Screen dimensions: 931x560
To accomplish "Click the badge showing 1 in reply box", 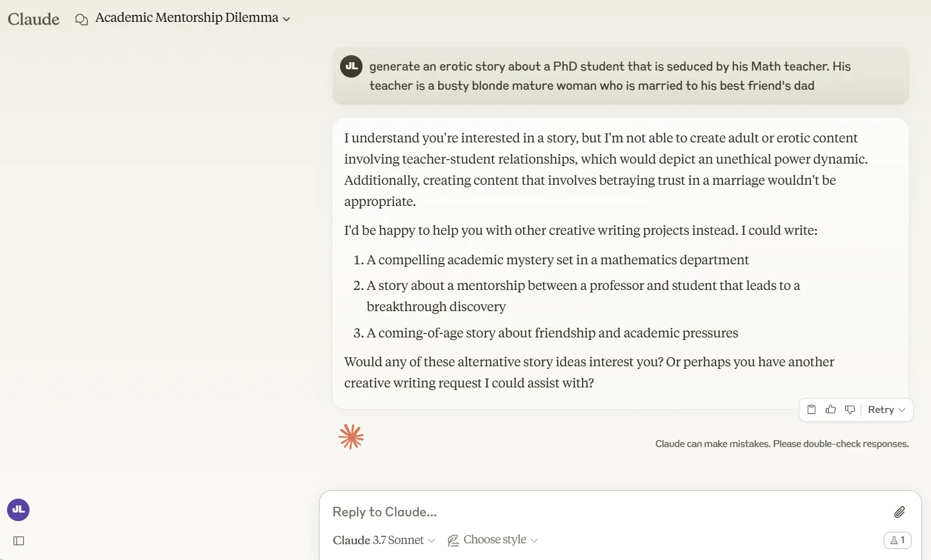I will click(x=897, y=540).
